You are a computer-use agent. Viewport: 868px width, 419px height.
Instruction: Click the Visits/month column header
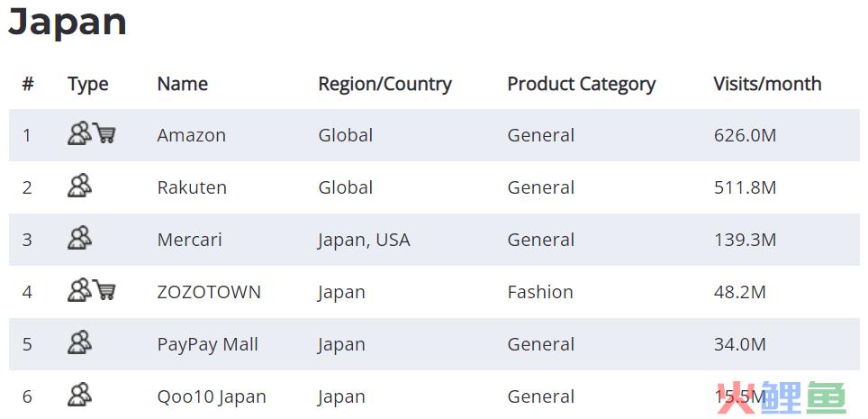pos(767,84)
